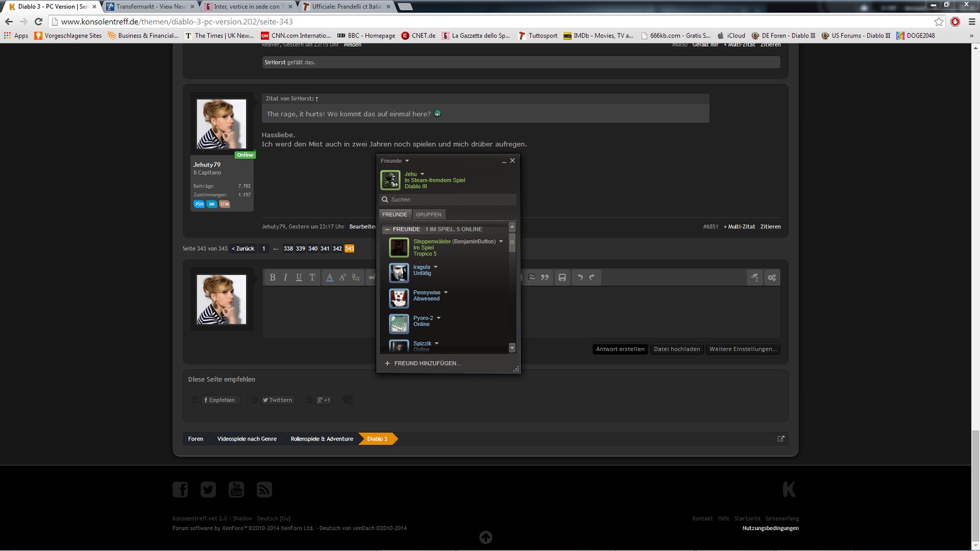Redo edit in the reply editor
This screenshot has width=980, height=551.
[x=592, y=277]
